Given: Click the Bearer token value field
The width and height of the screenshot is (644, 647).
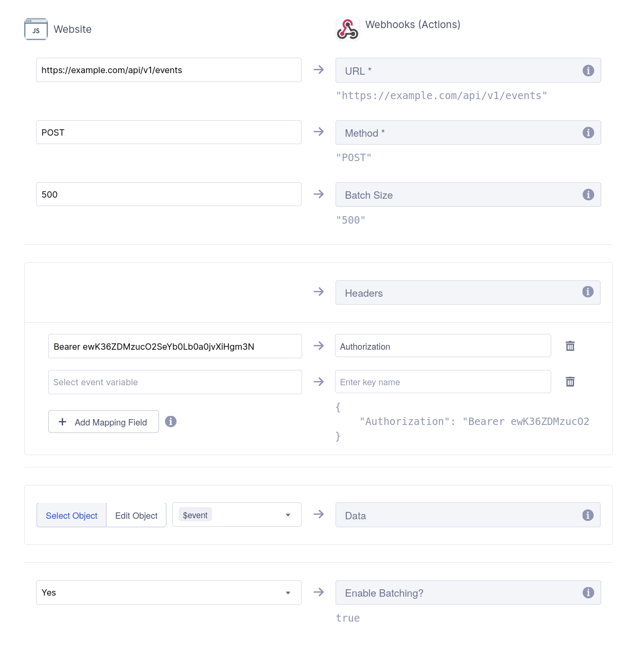Looking at the screenshot, I should click(x=175, y=345).
